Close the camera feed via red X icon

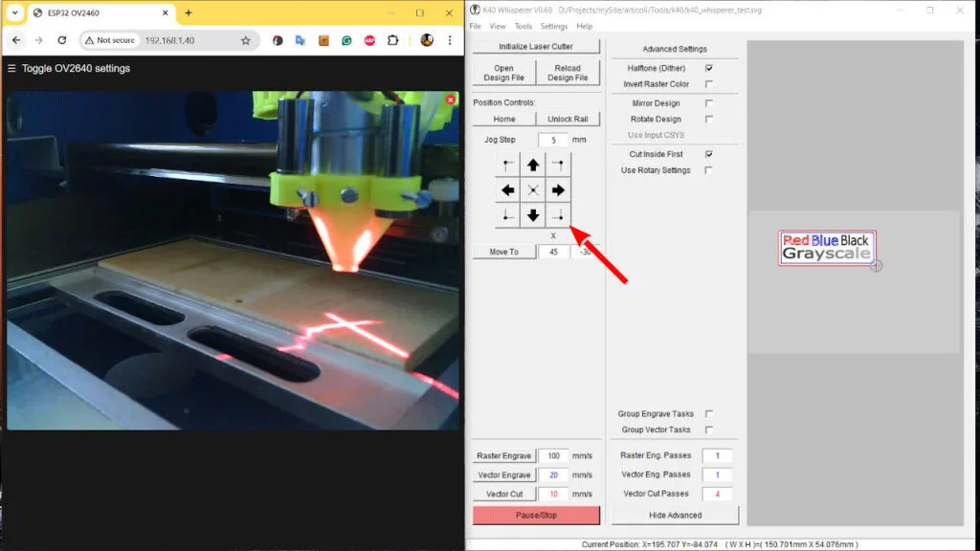click(450, 99)
